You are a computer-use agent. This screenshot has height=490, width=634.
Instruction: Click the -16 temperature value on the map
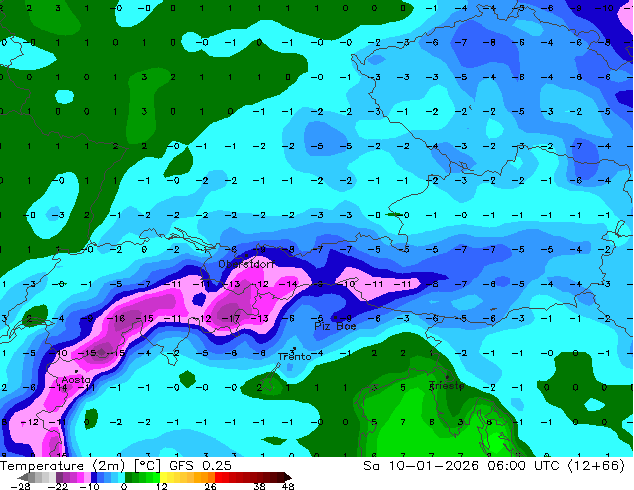point(117,319)
